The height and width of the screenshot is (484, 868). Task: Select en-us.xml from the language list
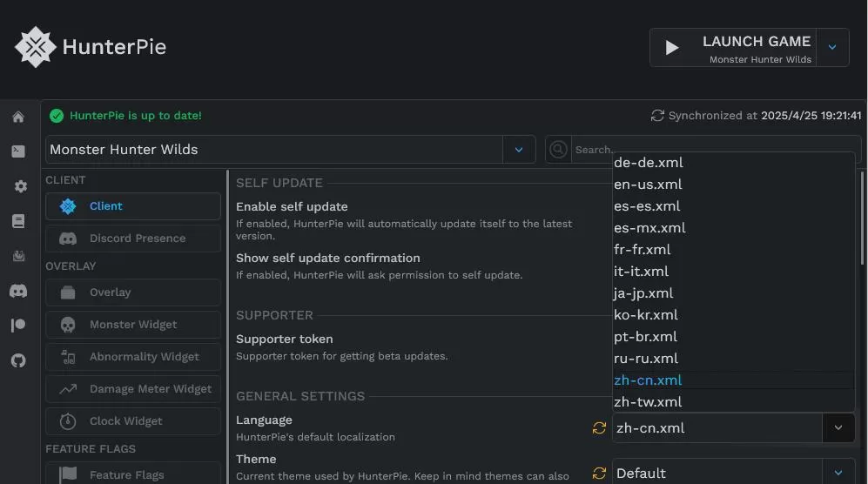[648, 185]
